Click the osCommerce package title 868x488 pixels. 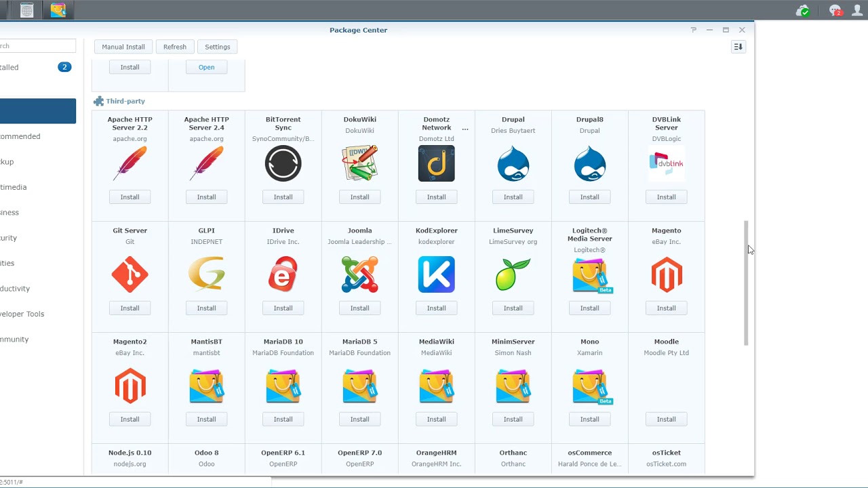click(x=589, y=453)
